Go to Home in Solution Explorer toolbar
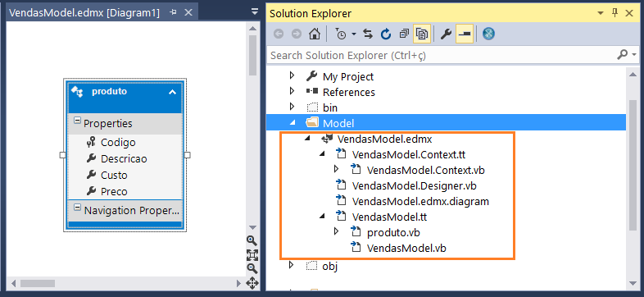 click(314, 34)
